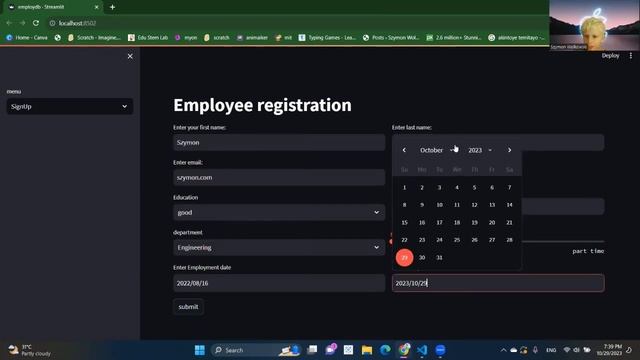640x360 pixels.
Task: Open the October month dropdown
Action: [x=437, y=150]
